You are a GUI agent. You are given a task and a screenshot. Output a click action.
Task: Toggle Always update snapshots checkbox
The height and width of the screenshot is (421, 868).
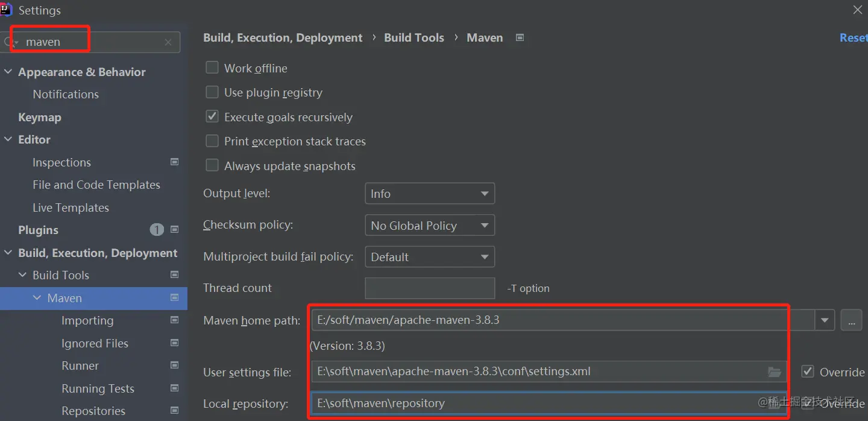[x=212, y=165]
